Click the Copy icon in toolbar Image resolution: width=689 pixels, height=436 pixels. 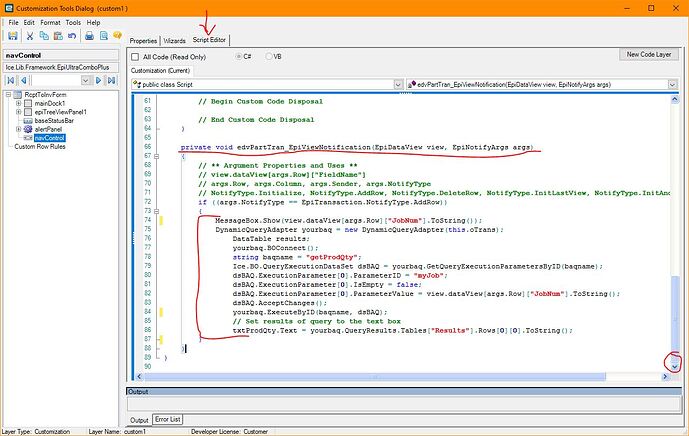coord(44,36)
